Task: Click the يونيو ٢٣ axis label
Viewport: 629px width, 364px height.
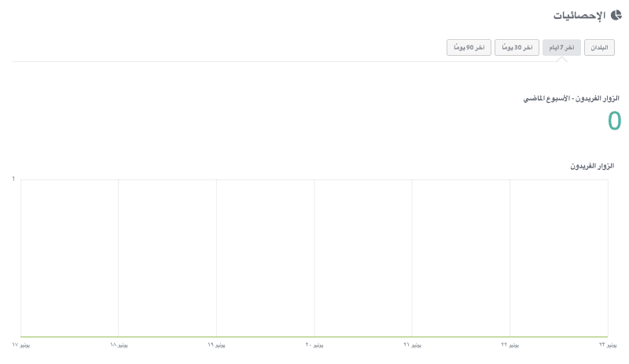Action: (608, 344)
